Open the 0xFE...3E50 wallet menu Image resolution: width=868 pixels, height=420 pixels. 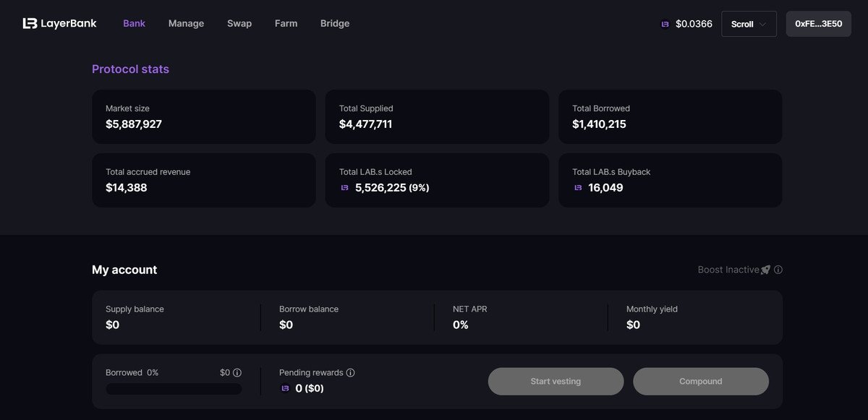(x=818, y=24)
